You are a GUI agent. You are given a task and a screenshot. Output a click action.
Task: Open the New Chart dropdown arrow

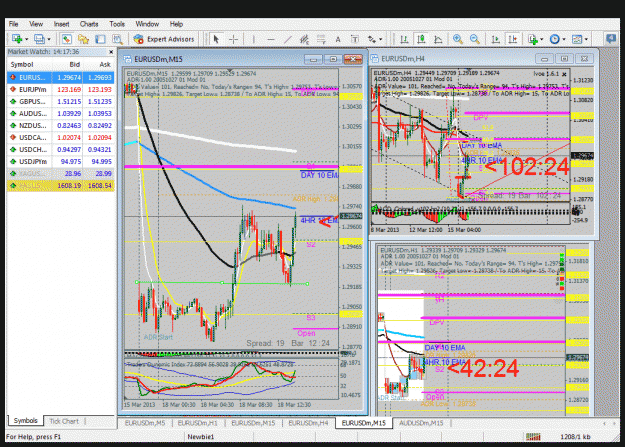(26, 39)
